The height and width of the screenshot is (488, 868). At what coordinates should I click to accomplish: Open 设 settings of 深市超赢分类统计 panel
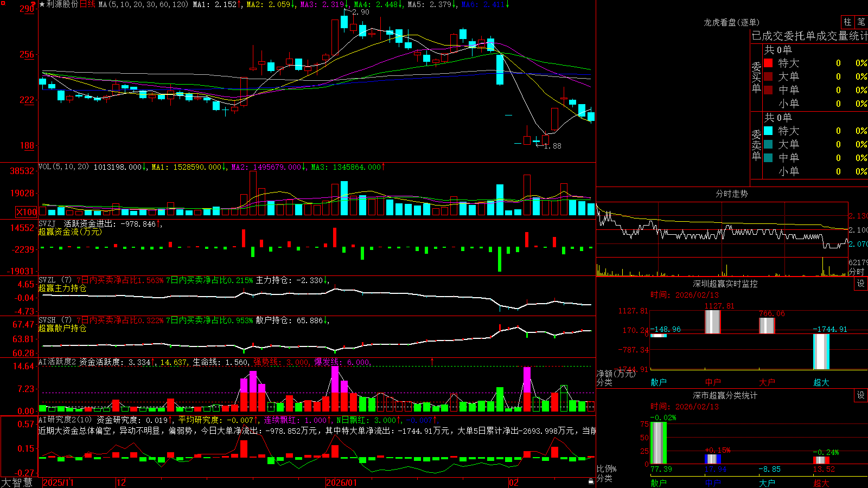point(860,395)
